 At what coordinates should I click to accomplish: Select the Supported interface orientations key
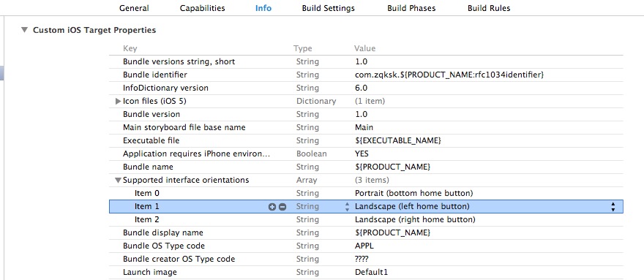pyautogui.click(x=186, y=180)
